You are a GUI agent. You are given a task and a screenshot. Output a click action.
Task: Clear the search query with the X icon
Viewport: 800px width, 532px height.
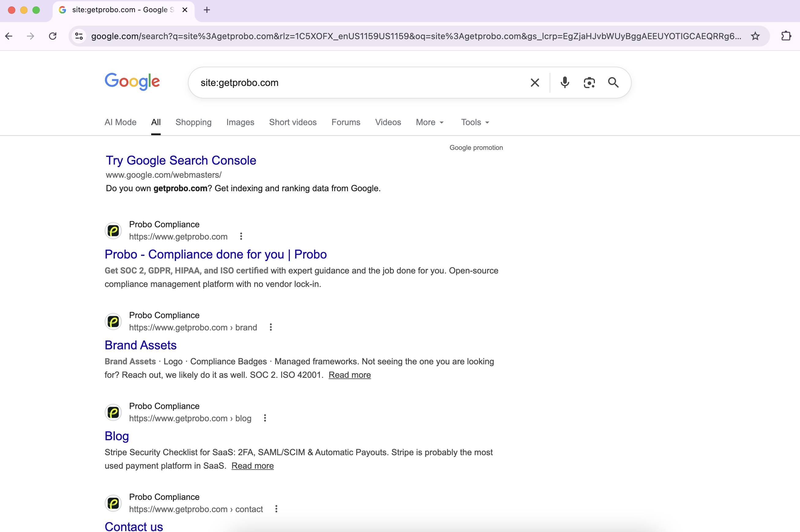[535, 83]
